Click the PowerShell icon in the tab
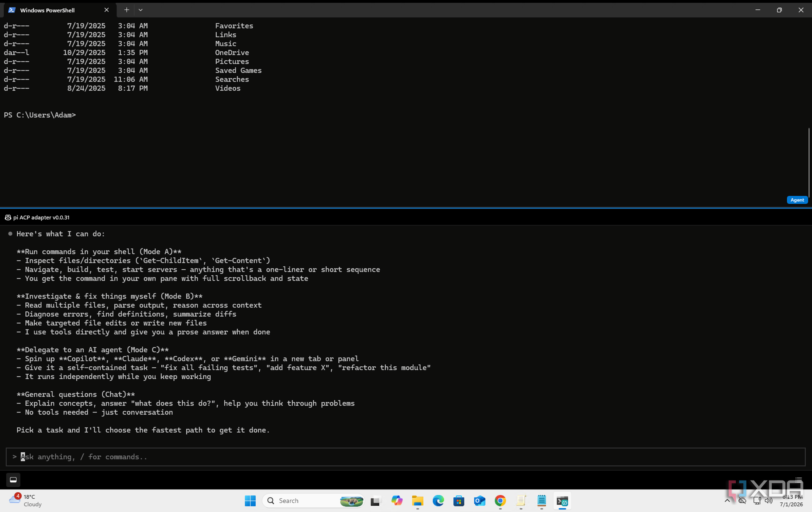 pos(12,10)
